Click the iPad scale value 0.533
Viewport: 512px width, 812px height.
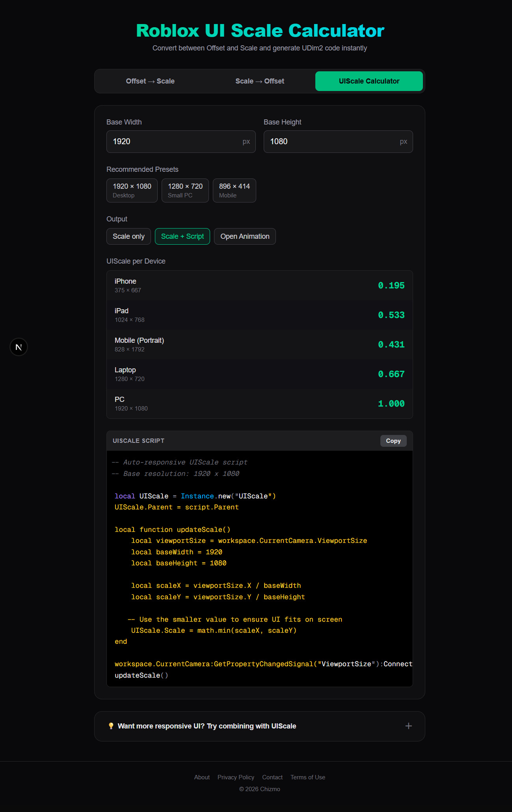tap(391, 315)
